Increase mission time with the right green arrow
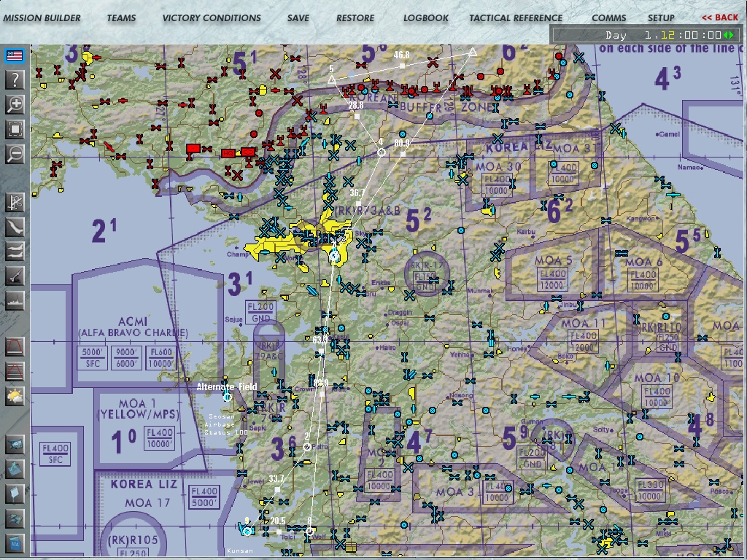Image resolution: width=747 pixels, height=560 pixels. click(731, 35)
